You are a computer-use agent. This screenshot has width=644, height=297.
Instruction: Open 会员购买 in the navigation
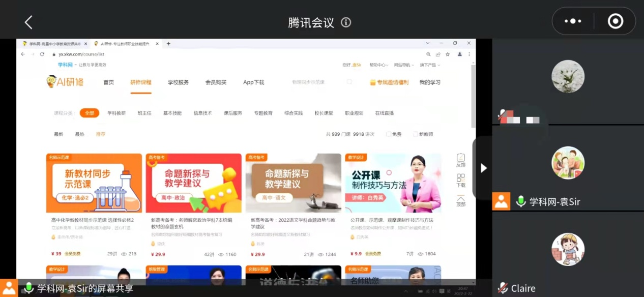(x=216, y=82)
